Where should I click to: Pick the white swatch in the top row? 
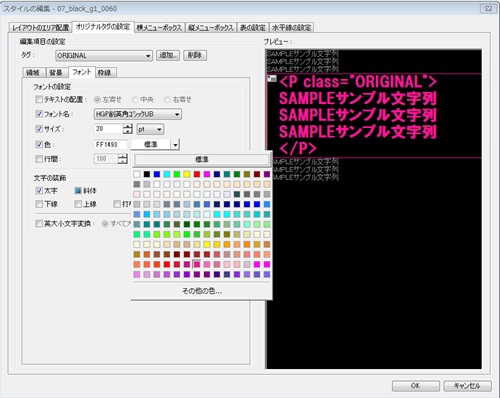(137, 174)
